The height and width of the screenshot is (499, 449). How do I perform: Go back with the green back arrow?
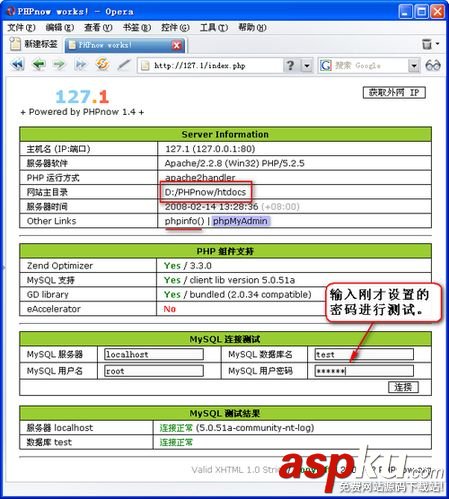coord(39,64)
